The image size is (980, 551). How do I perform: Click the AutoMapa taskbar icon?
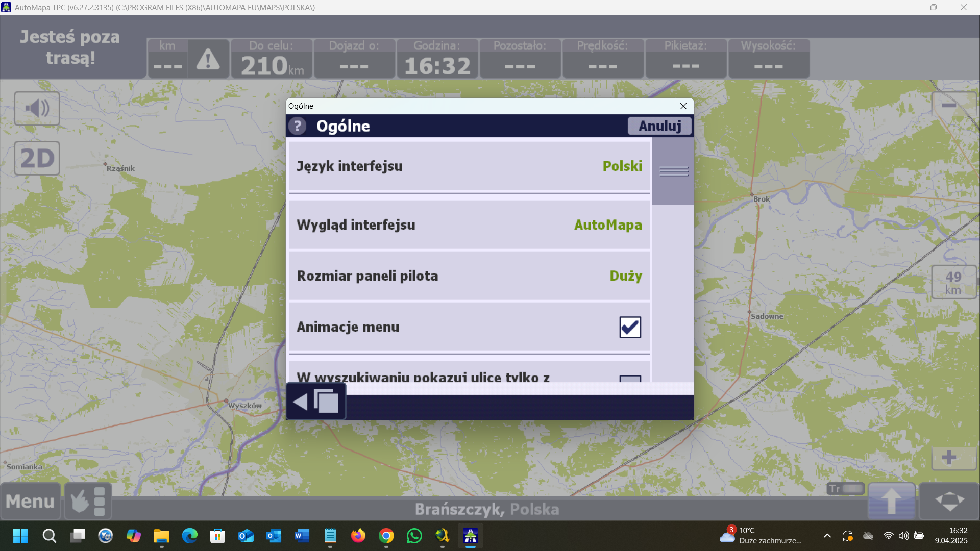[x=470, y=536]
